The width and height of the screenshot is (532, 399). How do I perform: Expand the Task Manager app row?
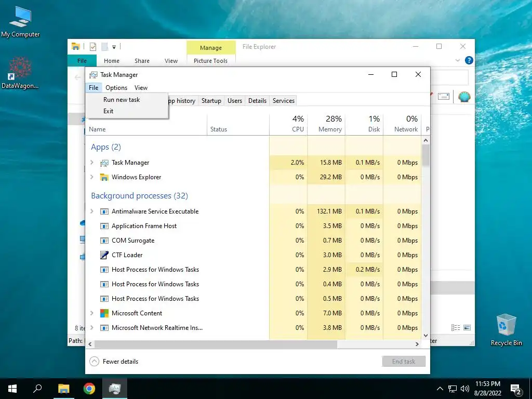pyautogui.click(x=91, y=163)
